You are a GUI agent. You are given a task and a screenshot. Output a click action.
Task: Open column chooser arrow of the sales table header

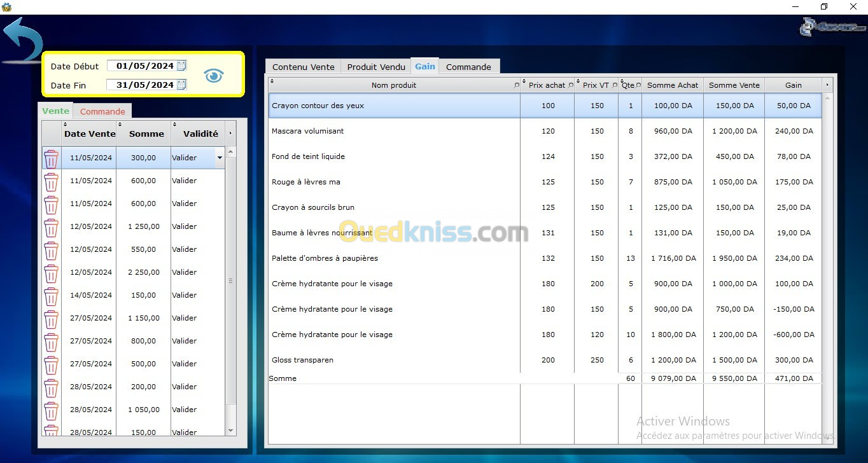230,134
